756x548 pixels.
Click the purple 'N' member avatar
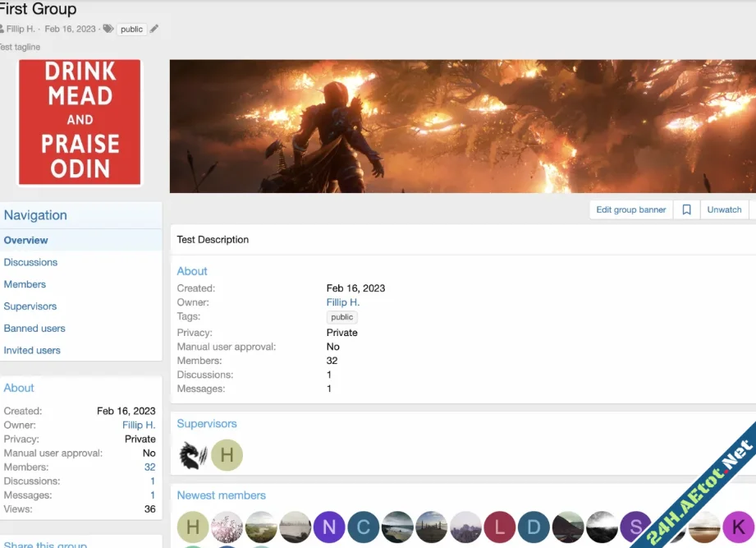pyautogui.click(x=329, y=527)
